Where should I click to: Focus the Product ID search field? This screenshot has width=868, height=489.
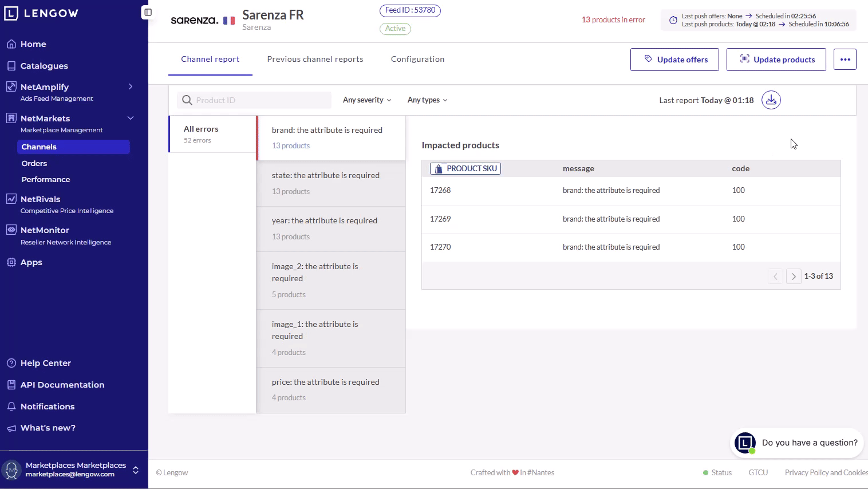[261, 100]
